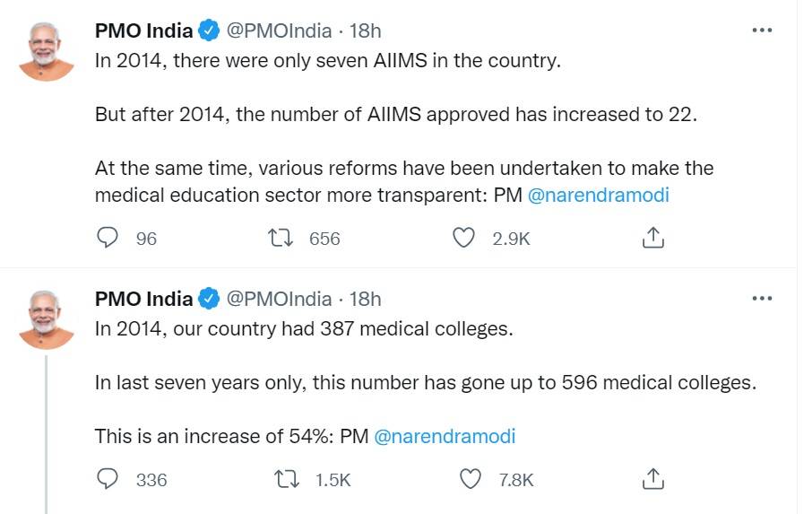Click the verified badge on the second tweet

pyautogui.click(x=209, y=300)
